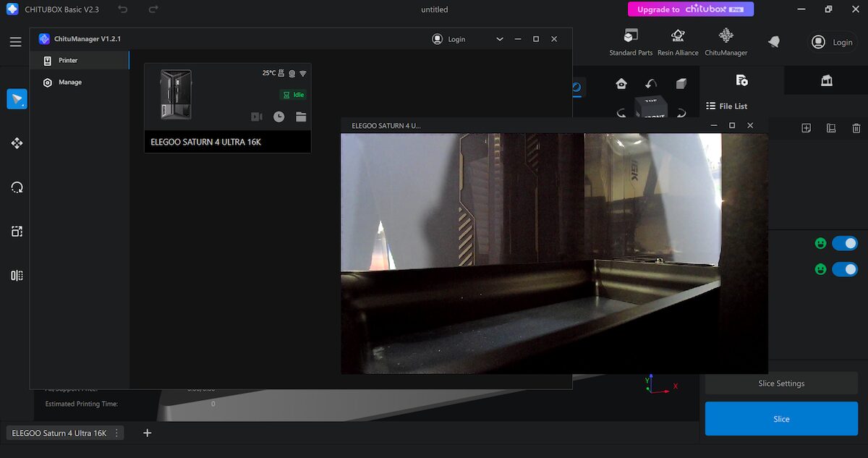Screen dimensions: 868x458
Task: Open the supports tab in right panel
Action: click(826, 80)
